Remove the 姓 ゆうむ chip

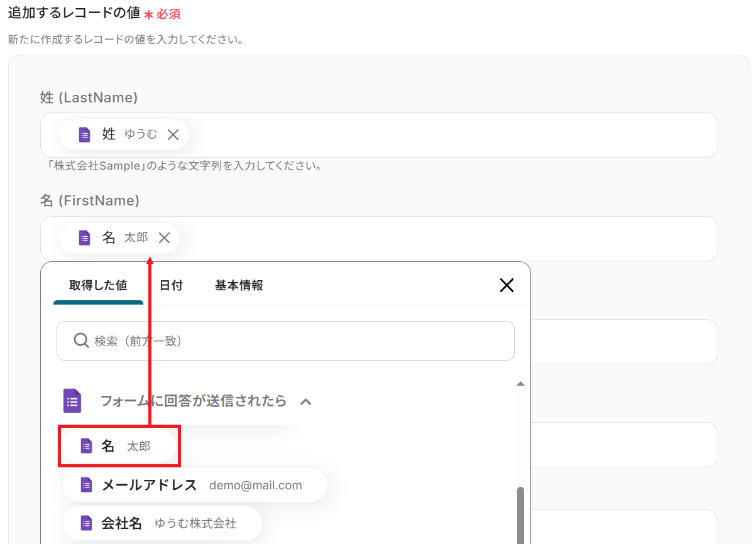coord(173,134)
